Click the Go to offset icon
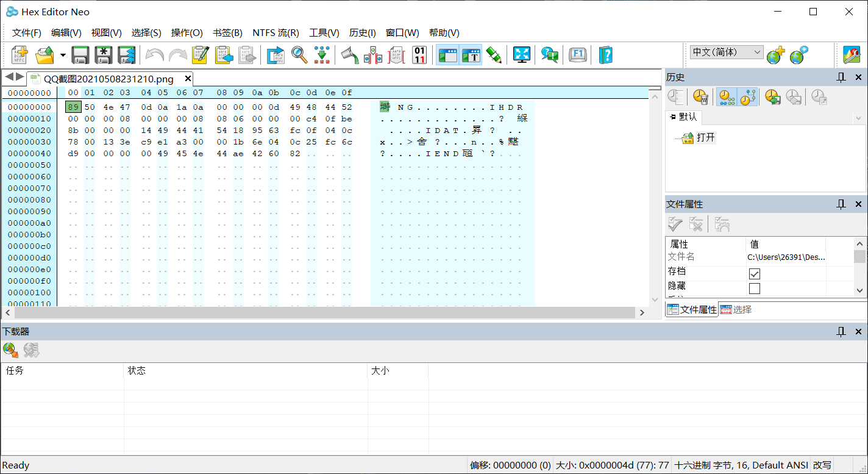 pos(276,55)
